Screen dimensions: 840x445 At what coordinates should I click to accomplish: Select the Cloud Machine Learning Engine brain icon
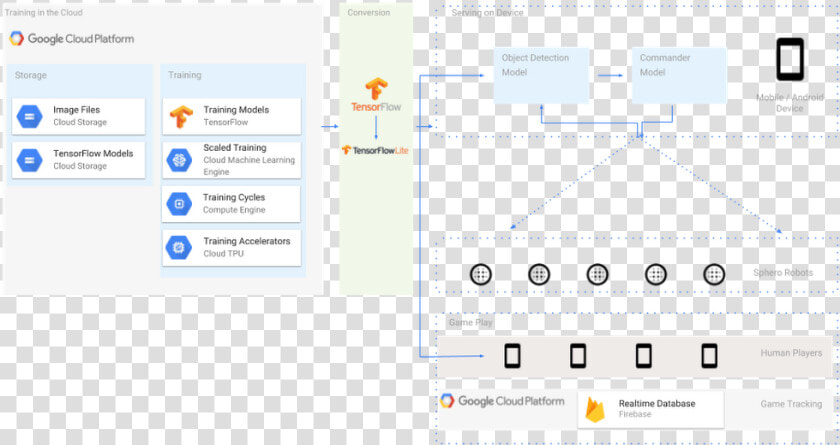click(x=179, y=160)
